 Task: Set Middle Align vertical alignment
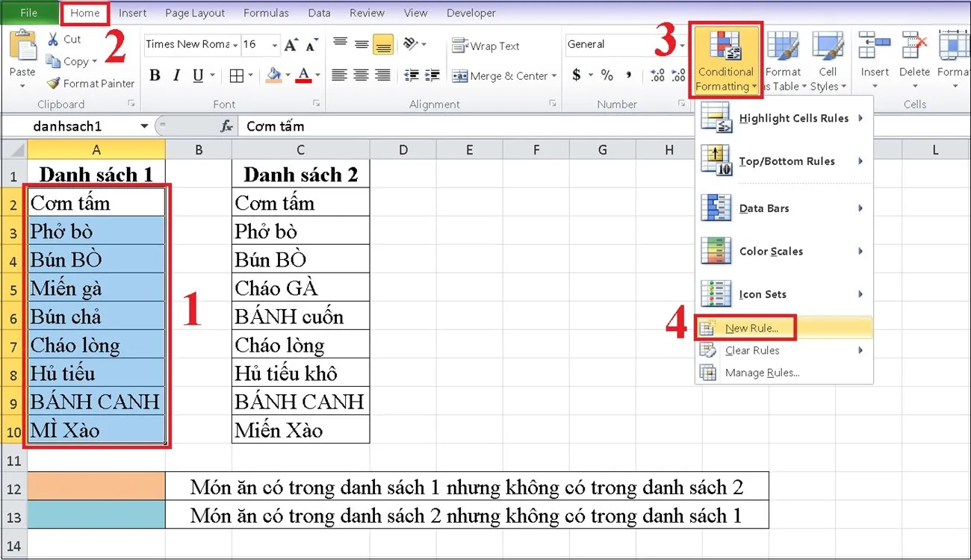(x=362, y=45)
